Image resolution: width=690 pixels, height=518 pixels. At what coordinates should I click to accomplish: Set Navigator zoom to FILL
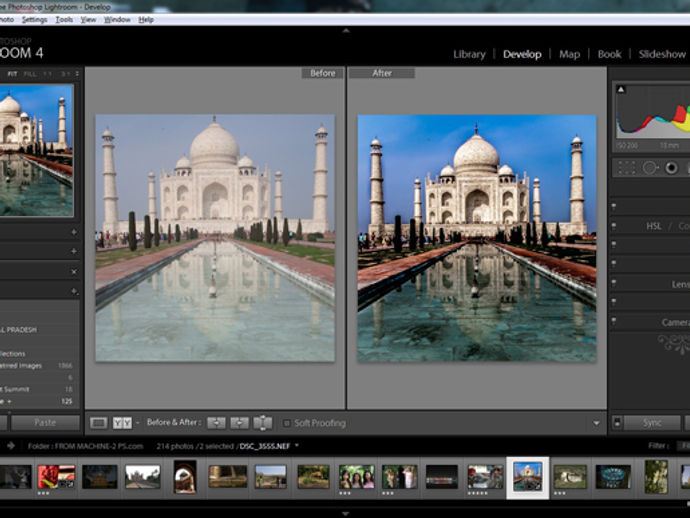point(30,74)
